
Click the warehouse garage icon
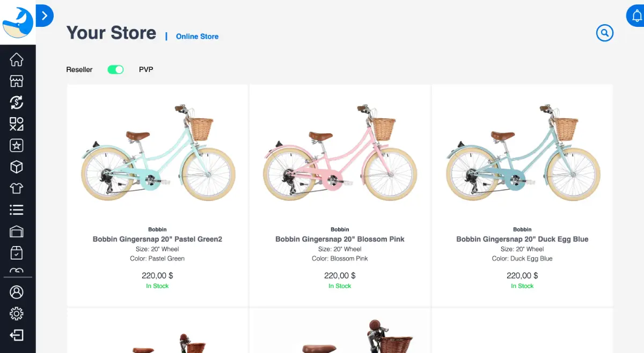pyautogui.click(x=17, y=232)
